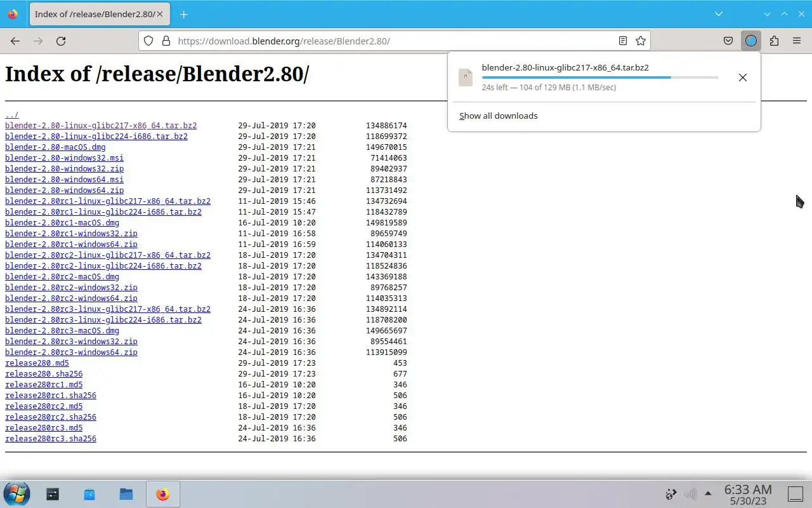This screenshot has width=812, height=508.
Task: Toggle the downloads panel button
Action: (x=751, y=41)
